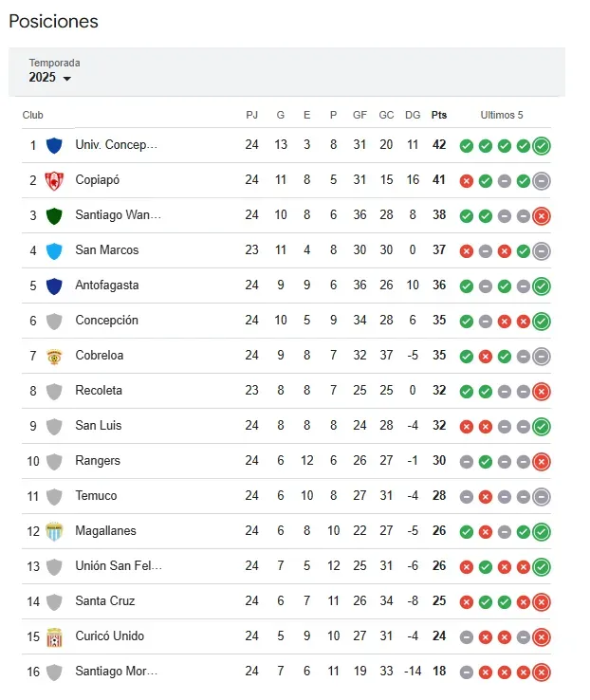Click Copiapó's latest circled draw result

(542, 180)
